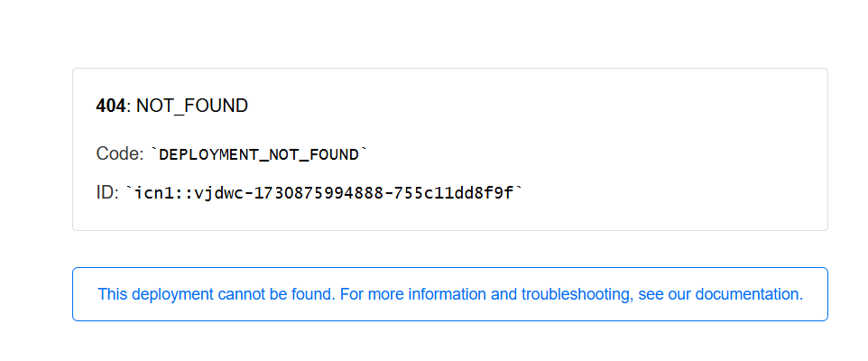Click the "ID:" label
Viewport: 868px width, 361px height.
pyautogui.click(x=107, y=192)
